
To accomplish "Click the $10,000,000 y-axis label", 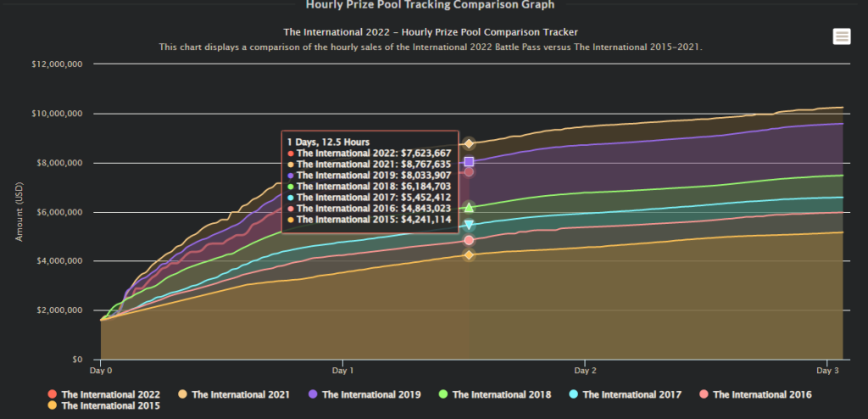I will 55,113.
